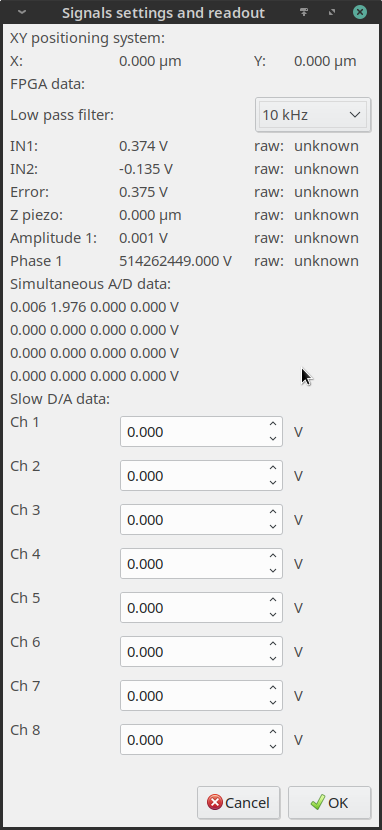This screenshot has width=382, height=830.
Task: Cancel the signals settings dialog
Action: [x=240, y=802]
